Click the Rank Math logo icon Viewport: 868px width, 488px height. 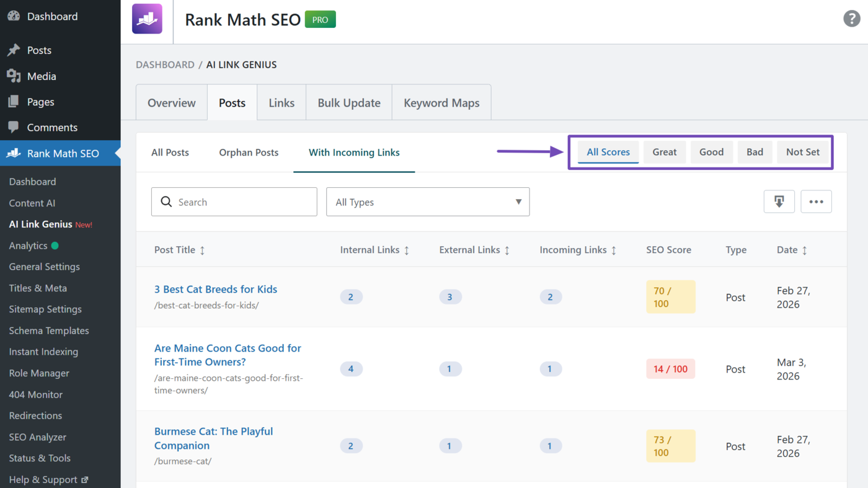tap(147, 19)
